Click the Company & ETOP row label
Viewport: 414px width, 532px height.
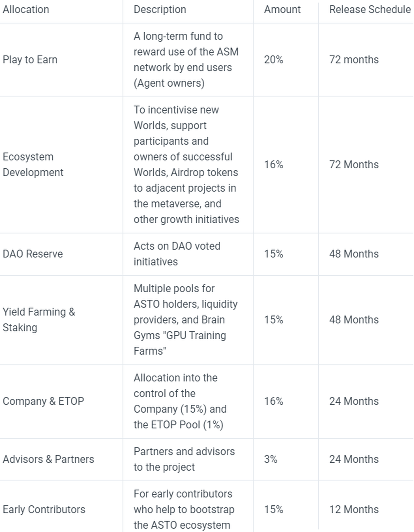pos(43,401)
